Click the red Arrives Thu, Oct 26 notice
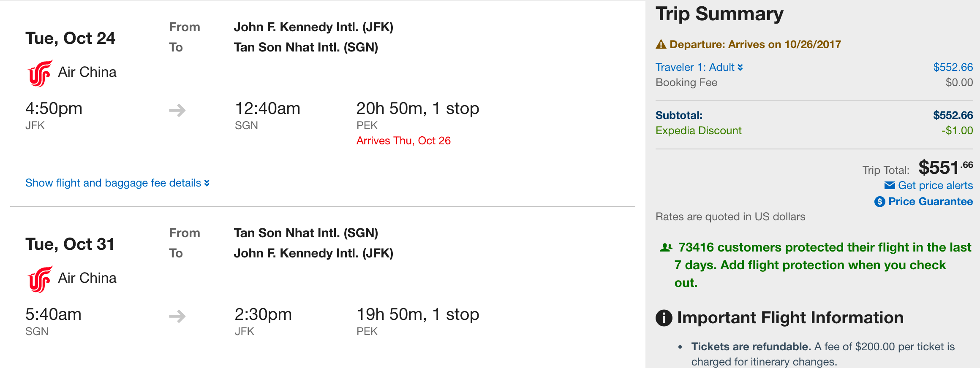 pyautogui.click(x=403, y=141)
